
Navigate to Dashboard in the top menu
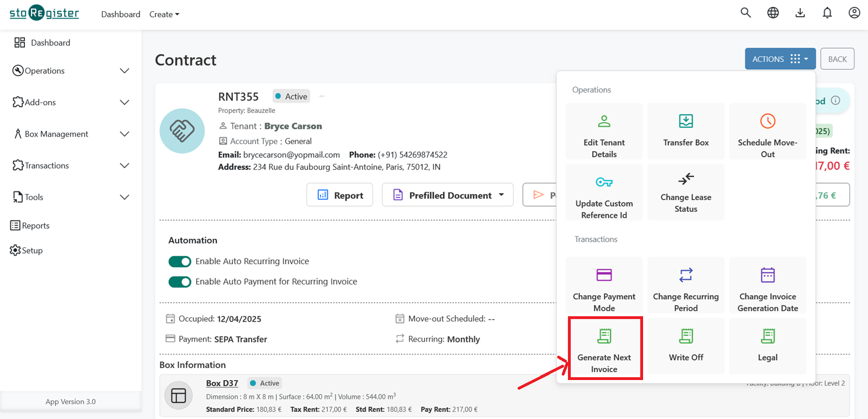pos(120,14)
